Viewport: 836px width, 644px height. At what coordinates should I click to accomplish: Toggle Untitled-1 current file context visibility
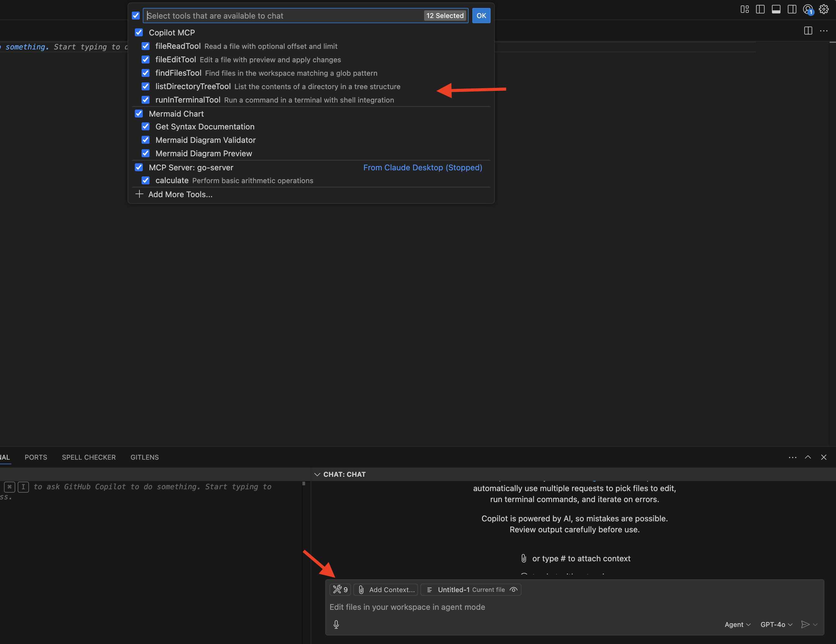click(514, 590)
